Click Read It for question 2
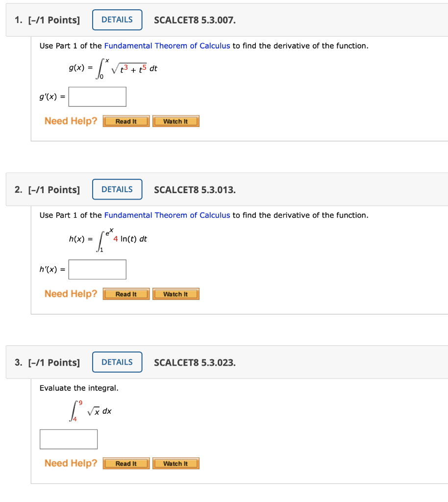Viewport: 448px width, 502px height. point(126,294)
